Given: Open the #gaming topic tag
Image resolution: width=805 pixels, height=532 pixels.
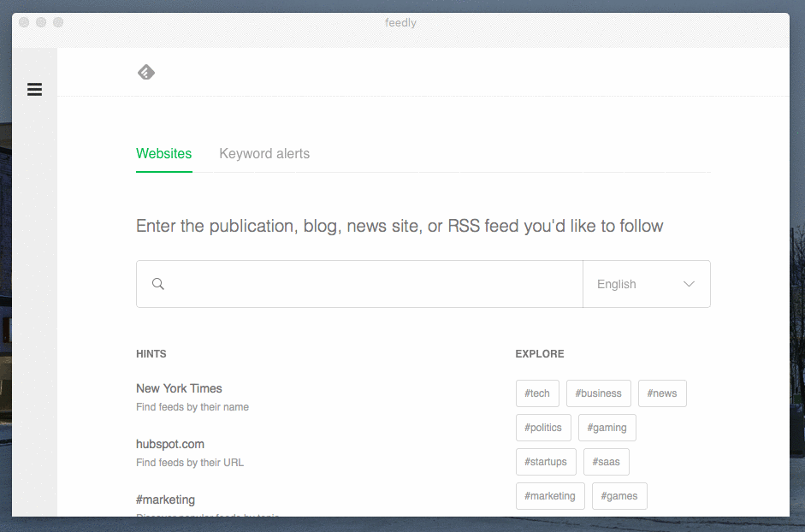Looking at the screenshot, I should pos(607,428).
